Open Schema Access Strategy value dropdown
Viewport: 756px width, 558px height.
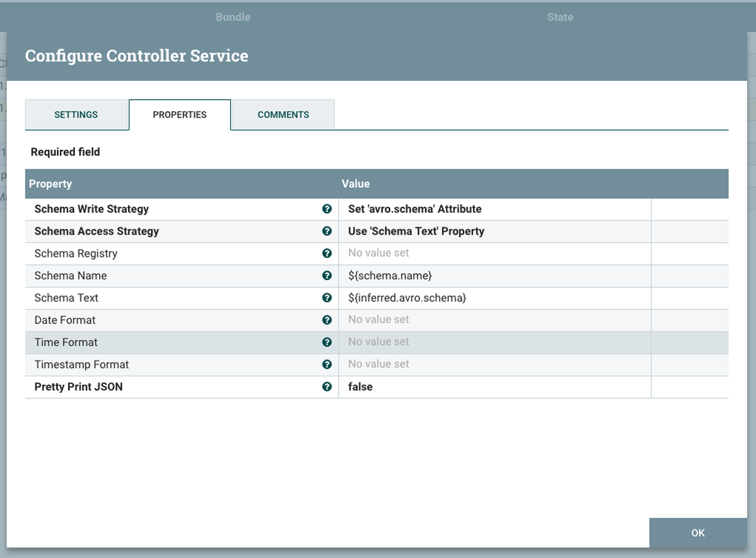(494, 231)
